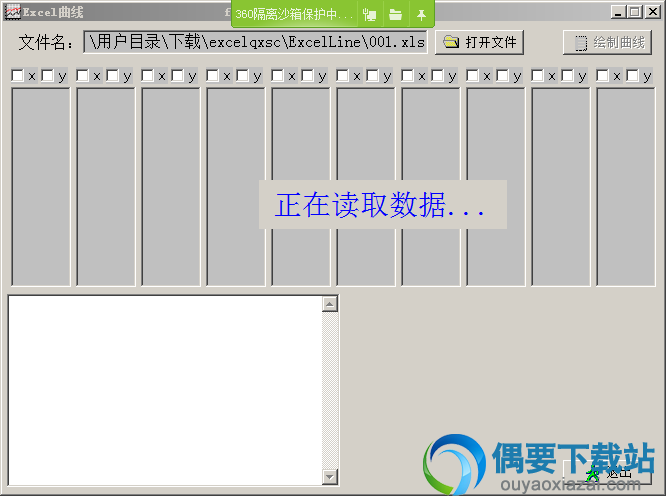Click the 360隔离沙箱保护中 label
Image resolution: width=666 pixels, height=496 pixels.
coord(294,15)
